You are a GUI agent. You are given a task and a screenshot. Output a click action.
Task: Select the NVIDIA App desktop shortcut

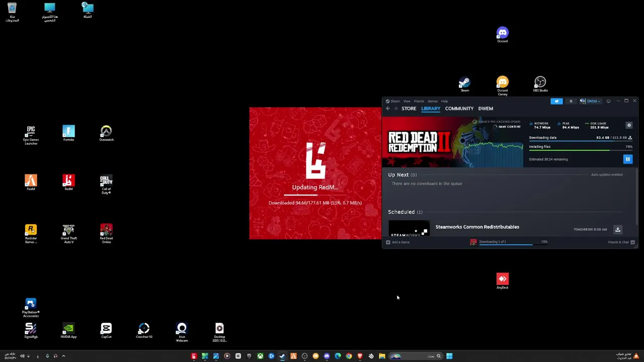[68, 331]
